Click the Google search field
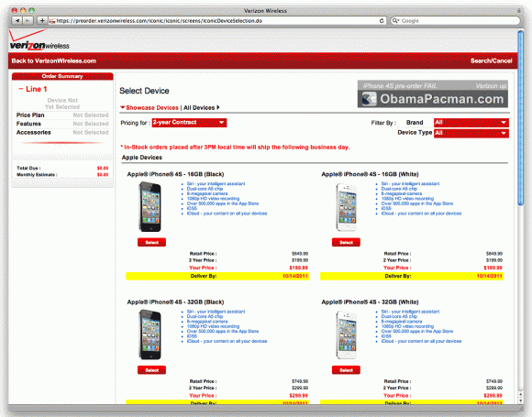Image resolution: width=532 pixels, height=417 pixels. pos(455,21)
